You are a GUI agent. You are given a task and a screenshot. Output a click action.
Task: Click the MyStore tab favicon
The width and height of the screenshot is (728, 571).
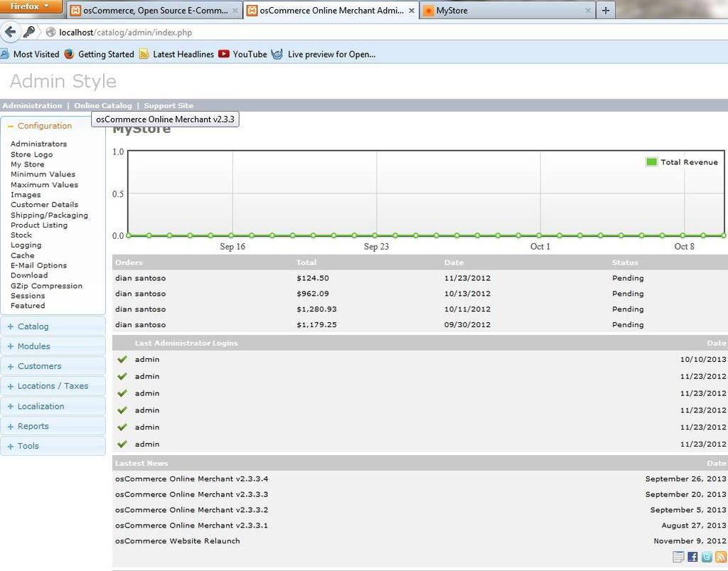(429, 10)
